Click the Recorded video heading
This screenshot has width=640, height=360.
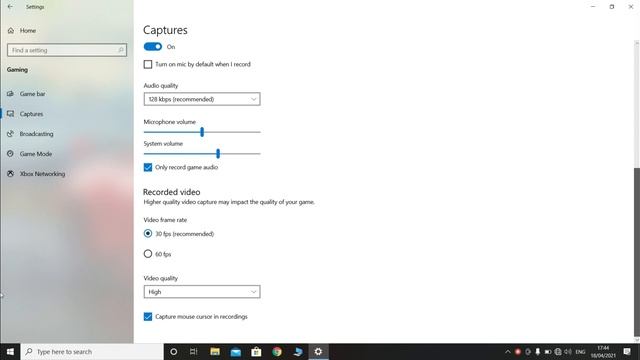point(171,192)
